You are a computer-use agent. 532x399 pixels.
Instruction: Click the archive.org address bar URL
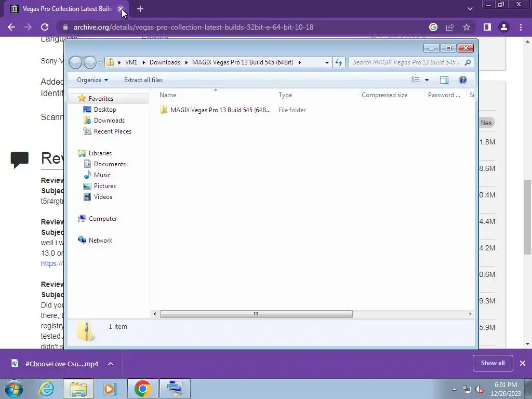193,27
